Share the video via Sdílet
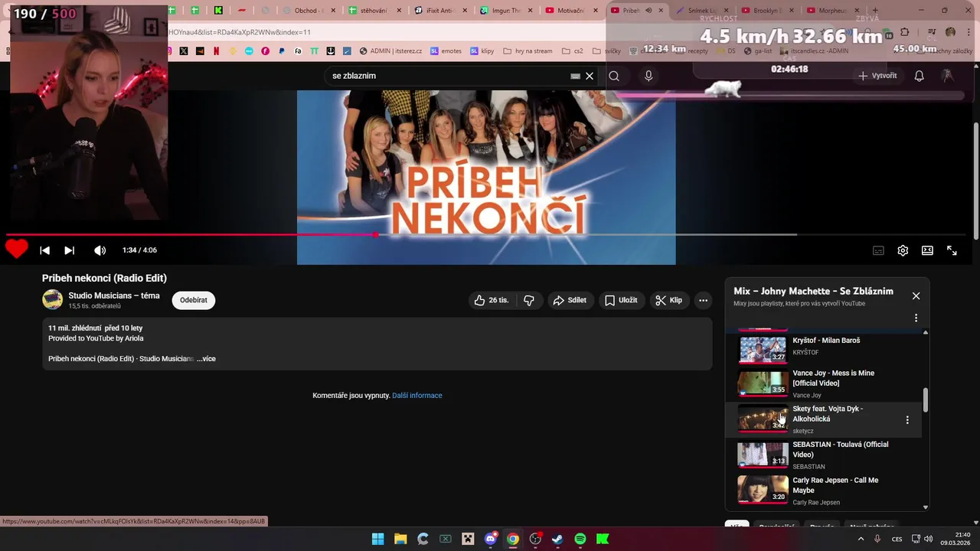The height and width of the screenshot is (551, 980). pyautogui.click(x=570, y=300)
